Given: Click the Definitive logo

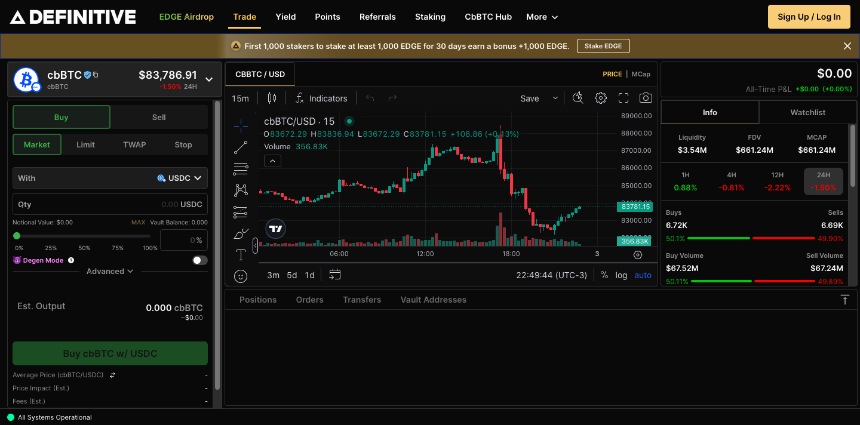Looking at the screenshot, I should pos(73,17).
